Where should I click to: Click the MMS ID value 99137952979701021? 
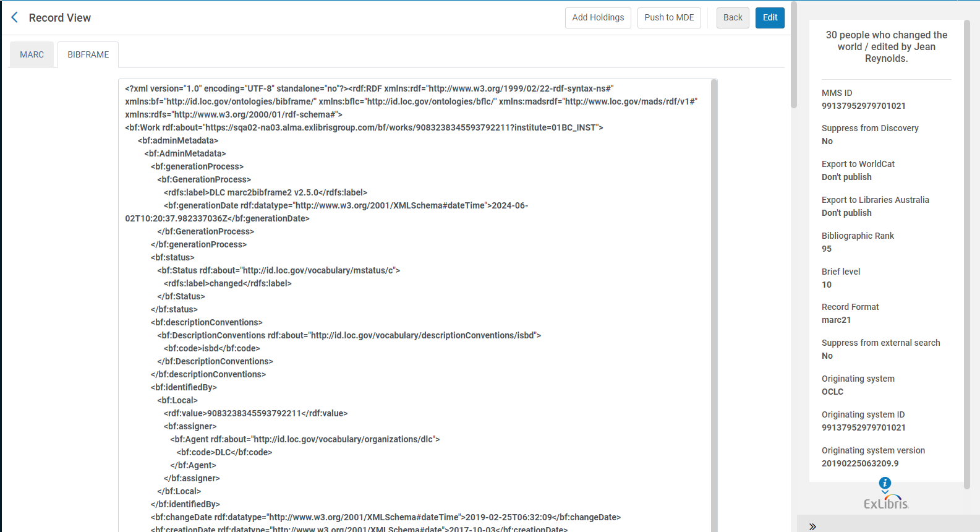[x=863, y=106]
